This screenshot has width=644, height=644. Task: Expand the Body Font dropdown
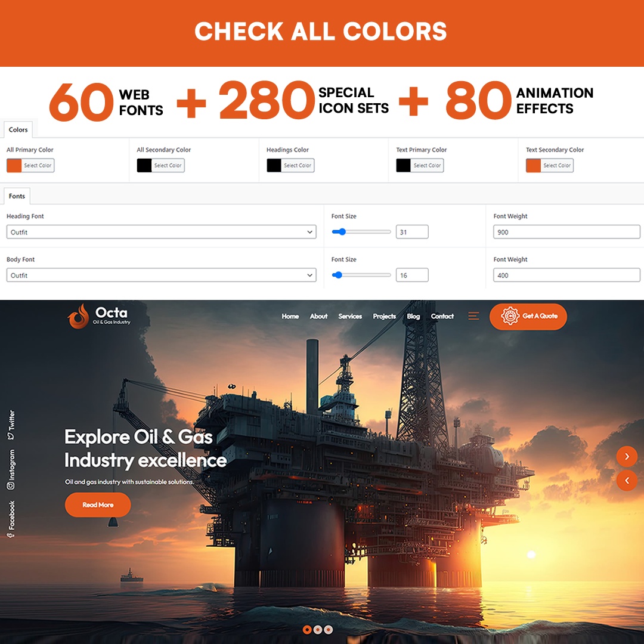[161, 275]
